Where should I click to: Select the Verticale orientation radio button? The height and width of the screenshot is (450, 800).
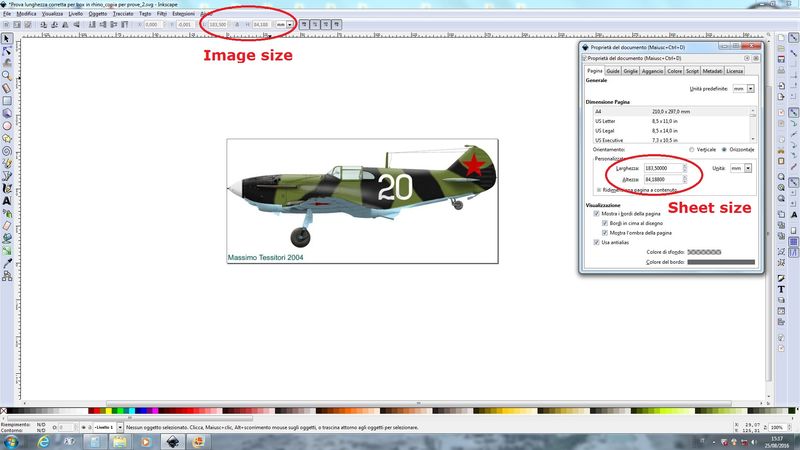(x=691, y=149)
